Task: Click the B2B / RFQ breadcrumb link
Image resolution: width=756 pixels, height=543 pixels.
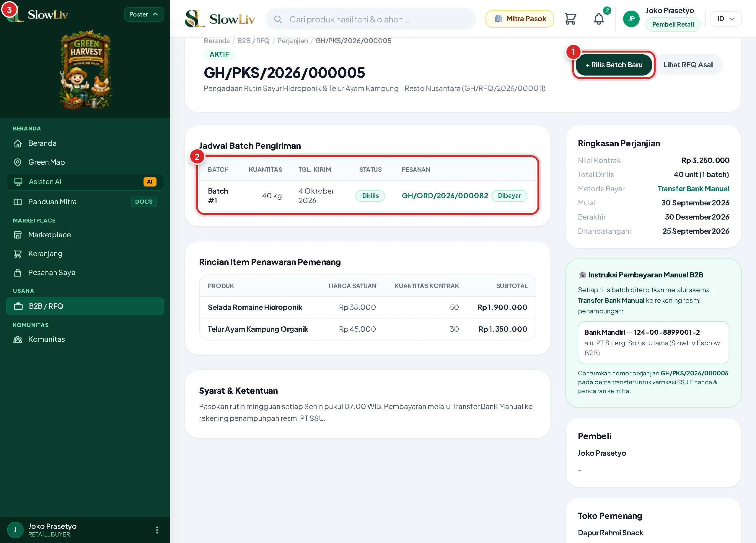Action: pyautogui.click(x=253, y=41)
